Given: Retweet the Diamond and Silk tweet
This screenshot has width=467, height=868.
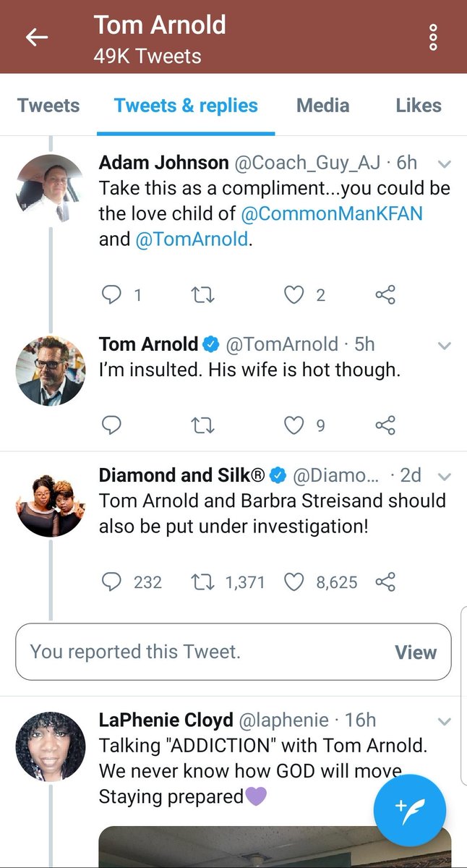Looking at the screenshot, I should click(203, 582).
